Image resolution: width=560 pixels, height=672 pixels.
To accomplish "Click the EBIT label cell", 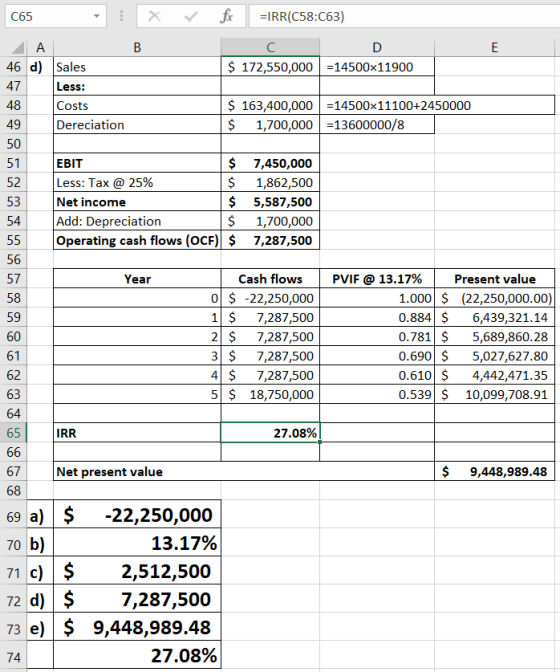I will coord(137,163).
